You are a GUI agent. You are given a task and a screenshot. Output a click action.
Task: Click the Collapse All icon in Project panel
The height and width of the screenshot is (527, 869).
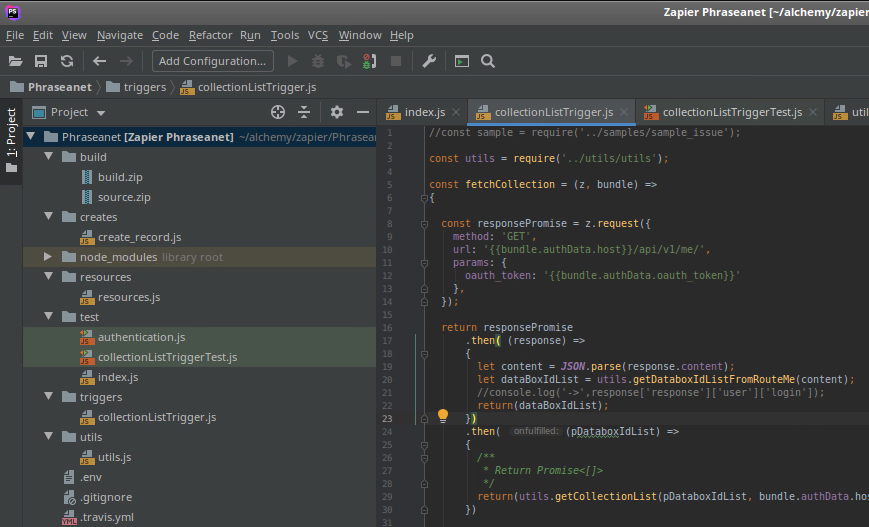[304, 112]
